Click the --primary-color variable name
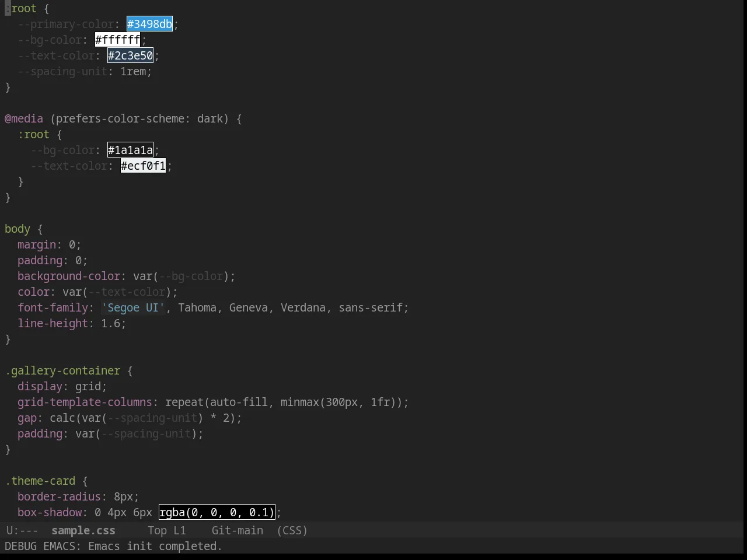 66,24
